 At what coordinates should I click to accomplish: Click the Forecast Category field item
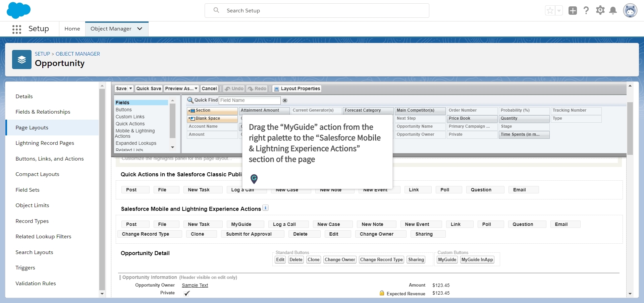(368, 110)
